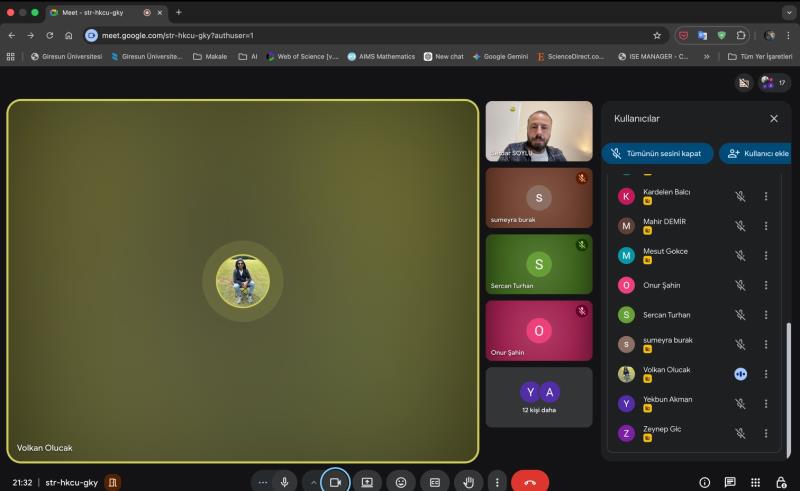Open the activities grid icon
The image size is (800, 491).
tap(755, 482)
